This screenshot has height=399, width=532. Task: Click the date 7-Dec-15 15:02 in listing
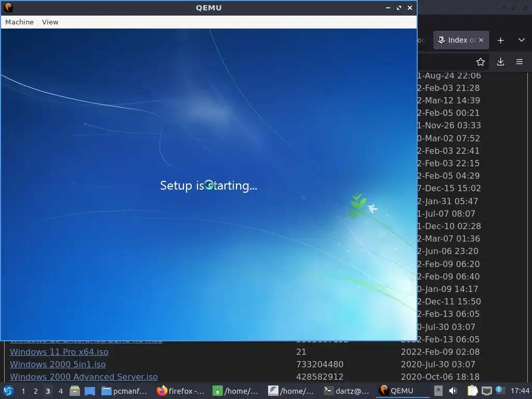(x=449, y=188)
